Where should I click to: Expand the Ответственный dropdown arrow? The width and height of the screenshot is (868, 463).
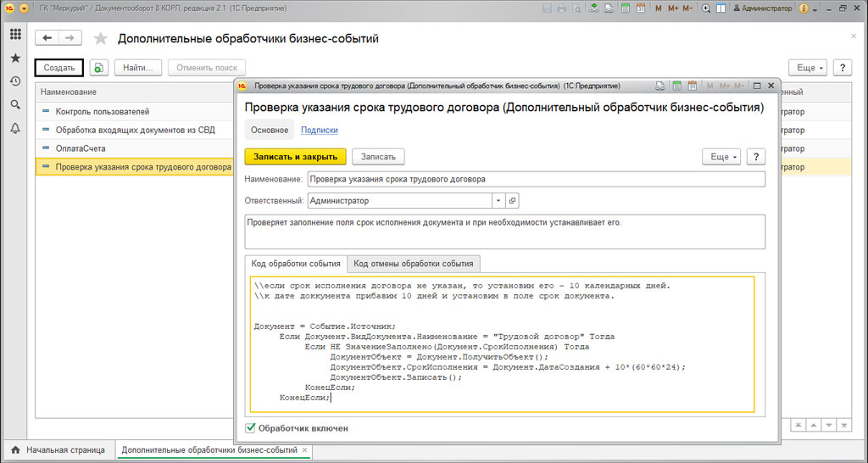coord(498,201)
